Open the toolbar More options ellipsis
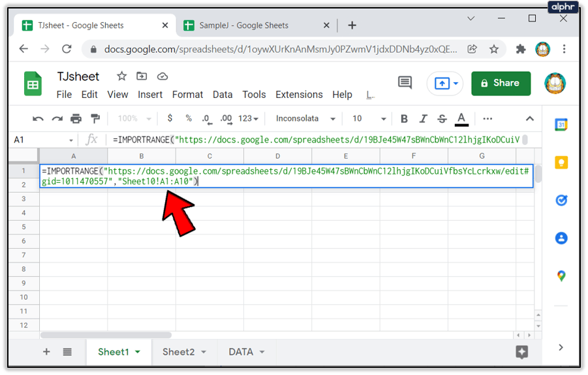This screenshot has width=588, height=375. click(487, 119)
